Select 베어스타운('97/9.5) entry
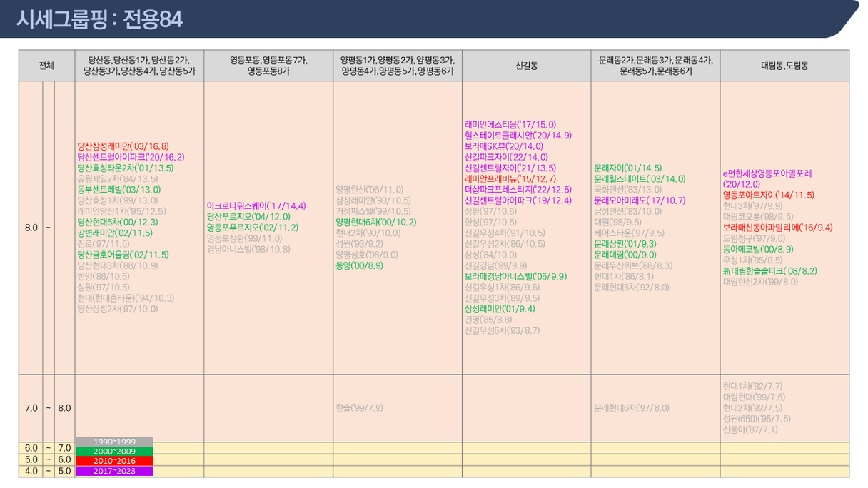The height and width of the screenshot is (488, 868). click(x=629, y=233)
